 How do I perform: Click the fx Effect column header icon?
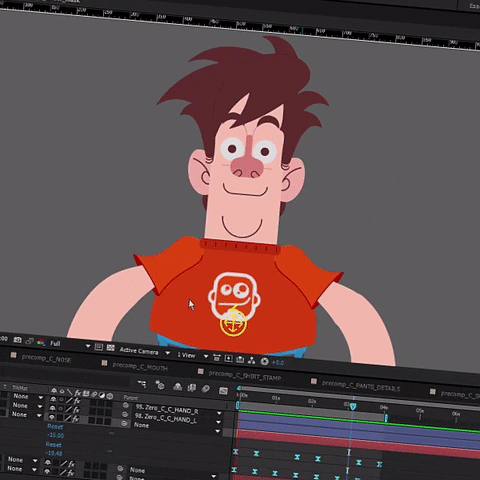pos(77,393)
